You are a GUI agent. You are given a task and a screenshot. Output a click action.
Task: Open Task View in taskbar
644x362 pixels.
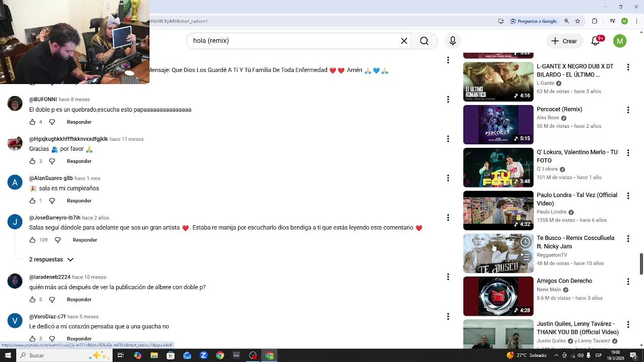121,355
